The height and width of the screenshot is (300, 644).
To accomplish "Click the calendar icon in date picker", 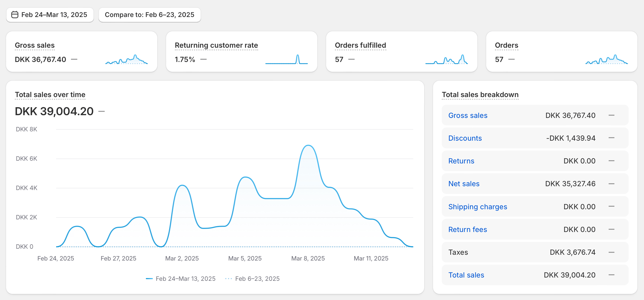I will pos(15,15).
